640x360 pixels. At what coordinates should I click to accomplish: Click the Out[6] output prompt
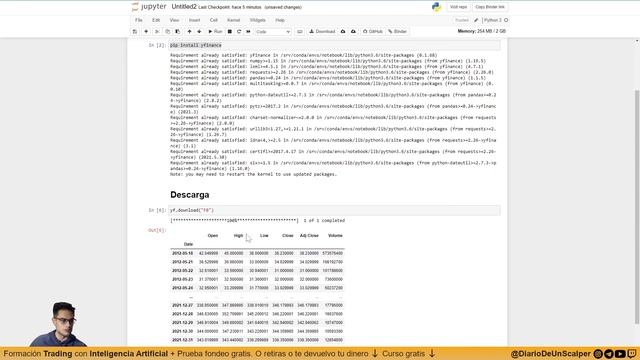(157, 230)
